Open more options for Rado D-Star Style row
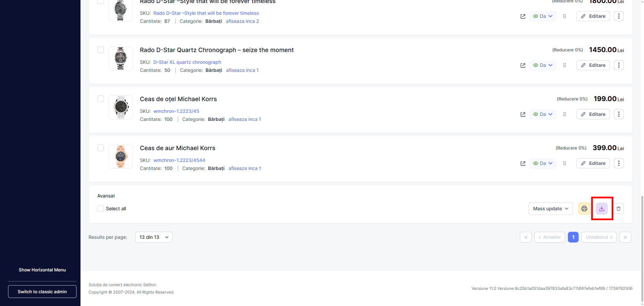644x306 pixels. (619, 16)
